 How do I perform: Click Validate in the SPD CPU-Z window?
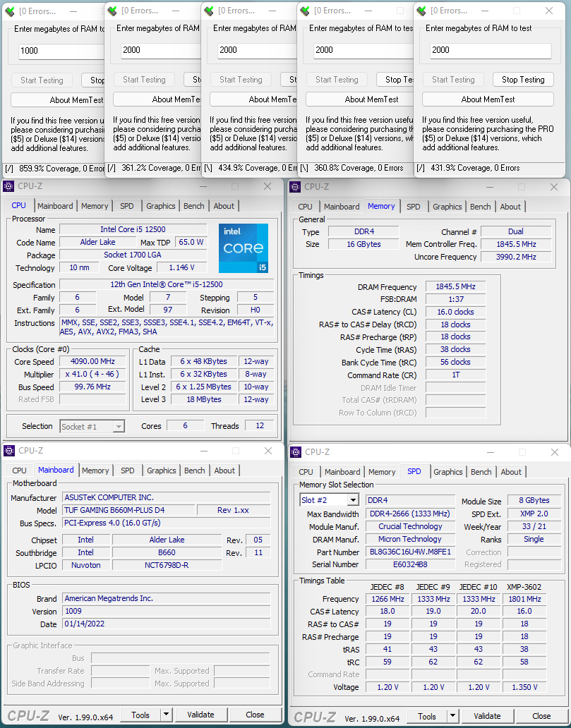488,716
